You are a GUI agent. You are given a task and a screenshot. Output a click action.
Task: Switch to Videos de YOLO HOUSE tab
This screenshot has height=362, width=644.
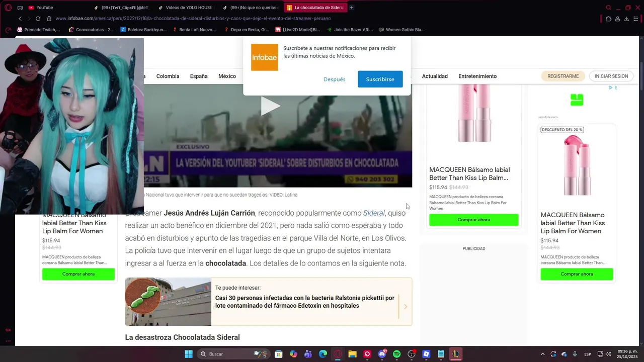(x=186, y=8)
